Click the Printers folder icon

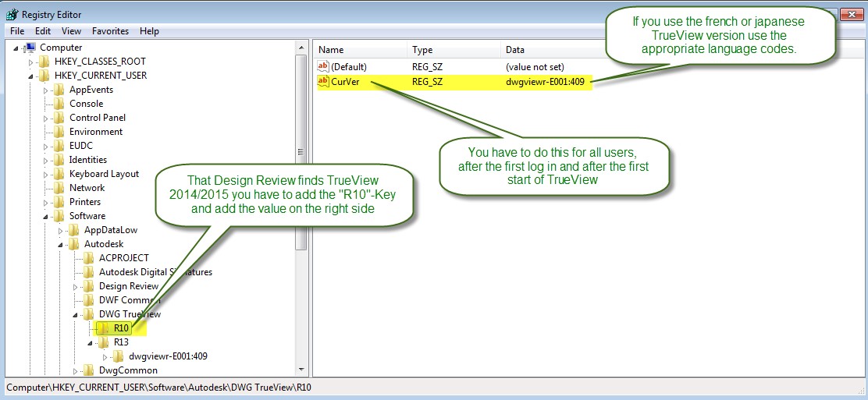pyautogui.click(x=60, y=202)
